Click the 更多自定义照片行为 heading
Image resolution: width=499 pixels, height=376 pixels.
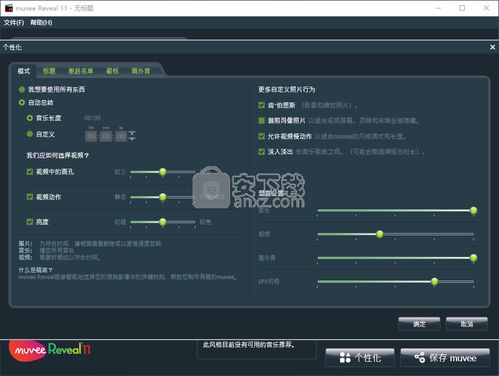287,89
